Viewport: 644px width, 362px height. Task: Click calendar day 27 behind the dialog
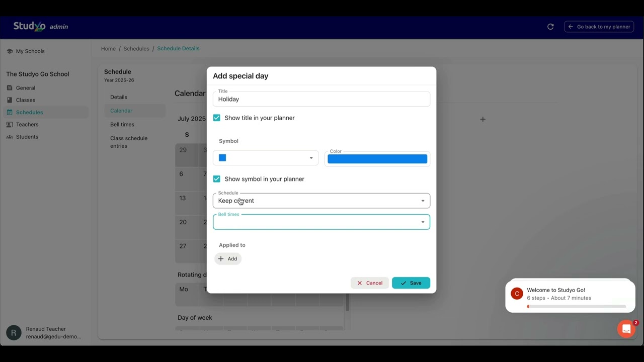pos(187,251)
